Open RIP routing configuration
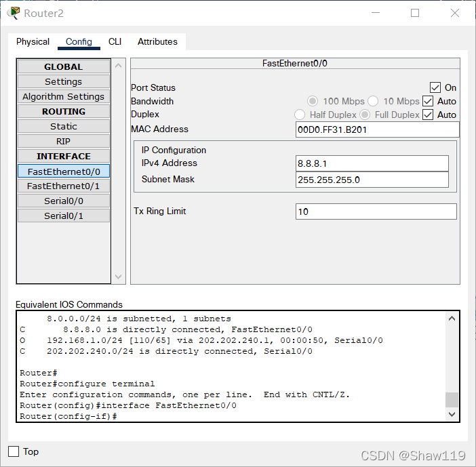 click(x=64, y=141)
